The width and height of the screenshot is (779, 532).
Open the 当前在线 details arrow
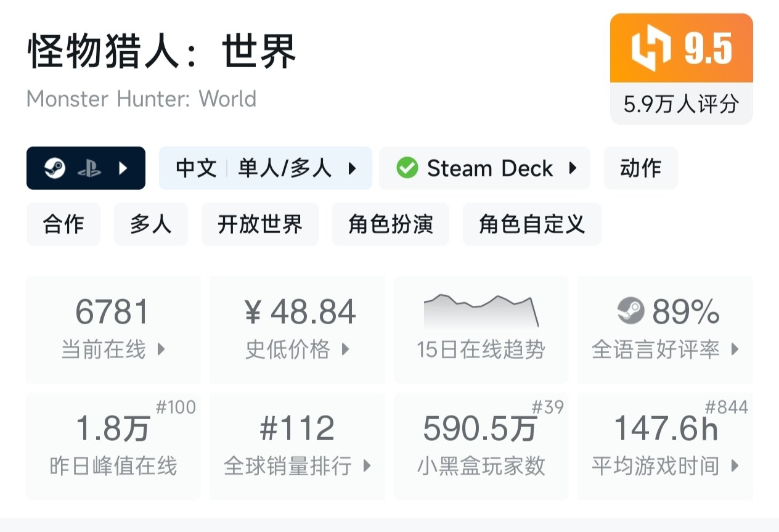tap(161, 350)
